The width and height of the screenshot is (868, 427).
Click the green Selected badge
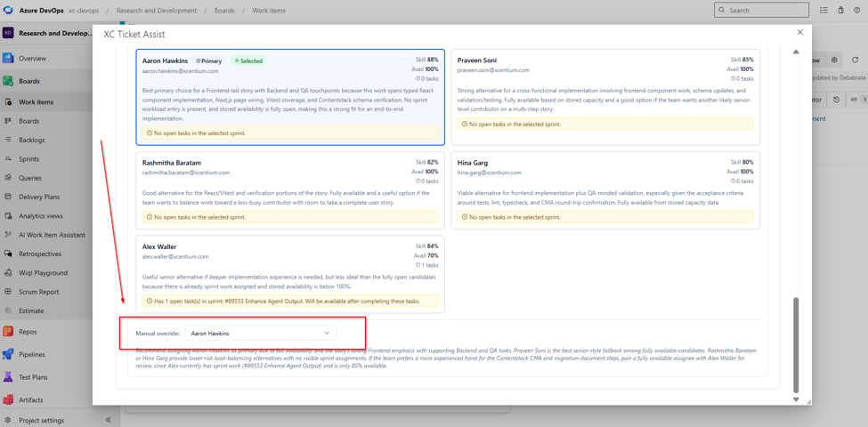248,60
